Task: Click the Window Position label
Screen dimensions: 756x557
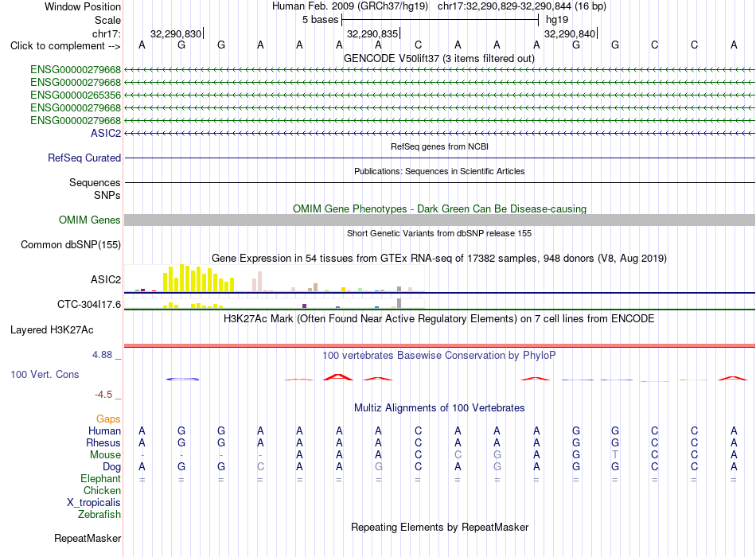Action: (83, 6)
